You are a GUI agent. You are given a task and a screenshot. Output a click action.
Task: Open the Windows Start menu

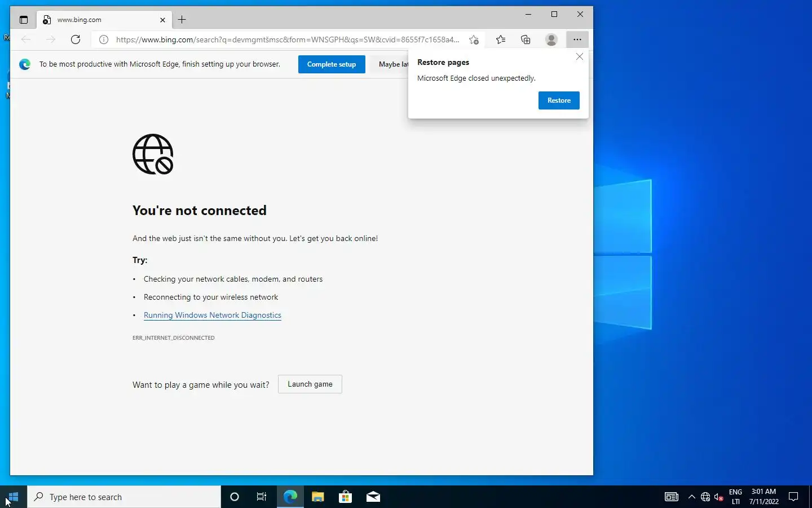14,497
